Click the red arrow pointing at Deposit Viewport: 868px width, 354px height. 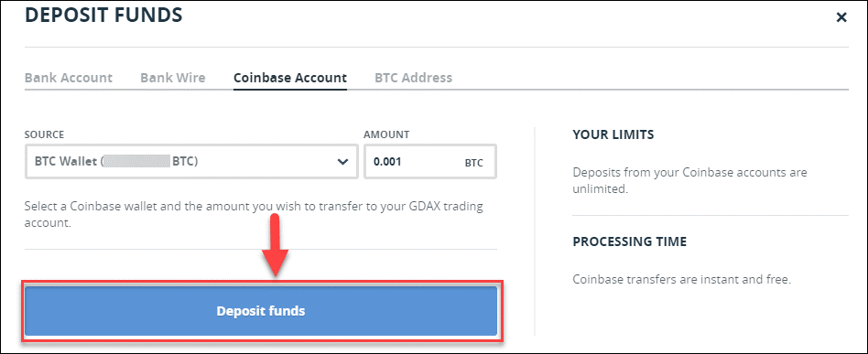tap(276, 245)
